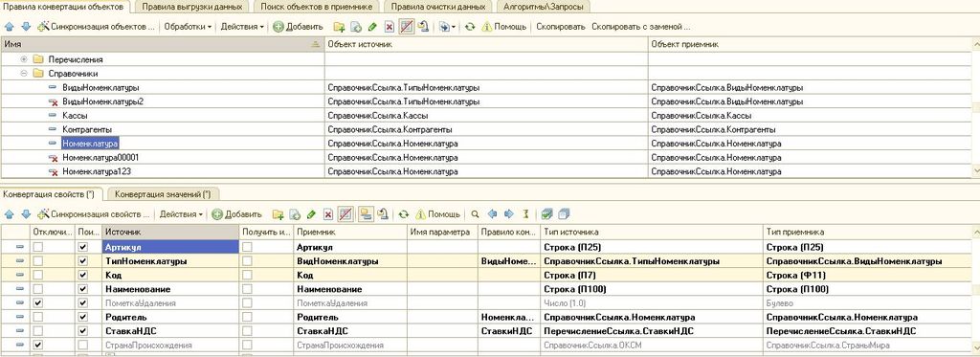Toggle hierarchical view icon in property toolbar
980x357 pixels.
pyautogui.click(x=365, y=213)
